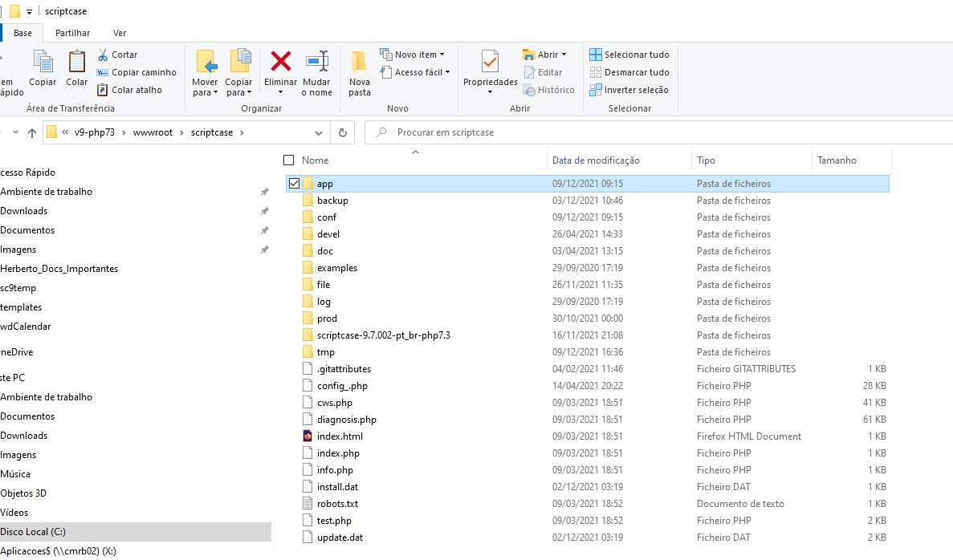This screenshot has height=560, width=953.
Task: Click Desmarcar tudo
Action: click(629, 71)
